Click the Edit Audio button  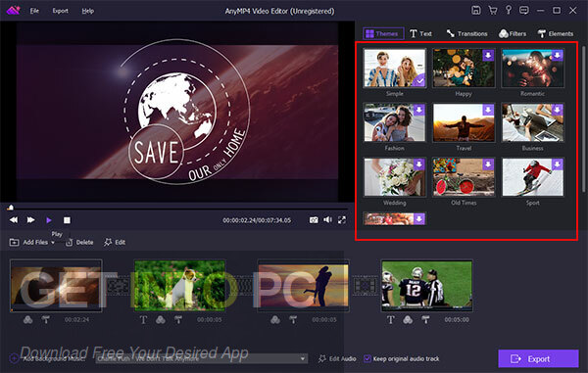point(337,358)
